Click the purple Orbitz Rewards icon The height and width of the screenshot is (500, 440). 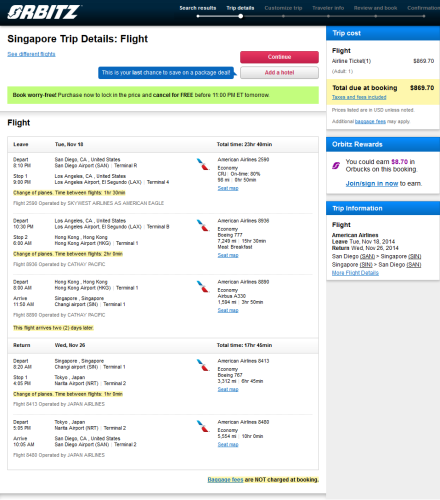tap(336, 165)
